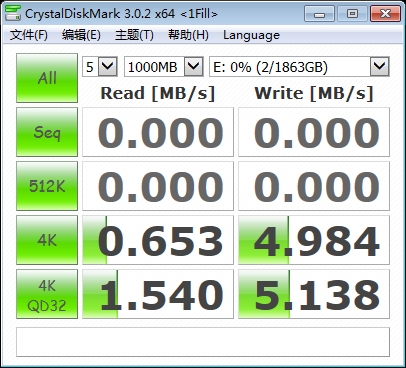Image resolution: width=406 pixels, height=368 pixels.
Task: Start the Seq benchmark test
Action: coord(47,132)
